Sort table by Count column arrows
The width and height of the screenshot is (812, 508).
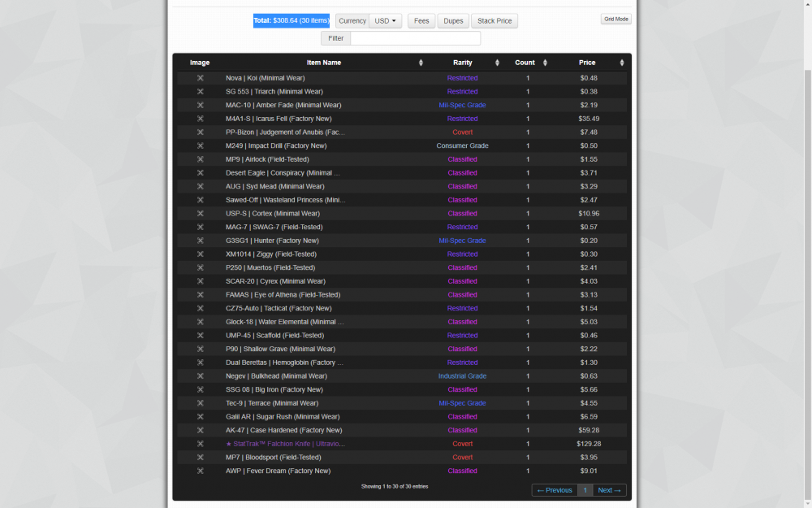click(545, 63)
